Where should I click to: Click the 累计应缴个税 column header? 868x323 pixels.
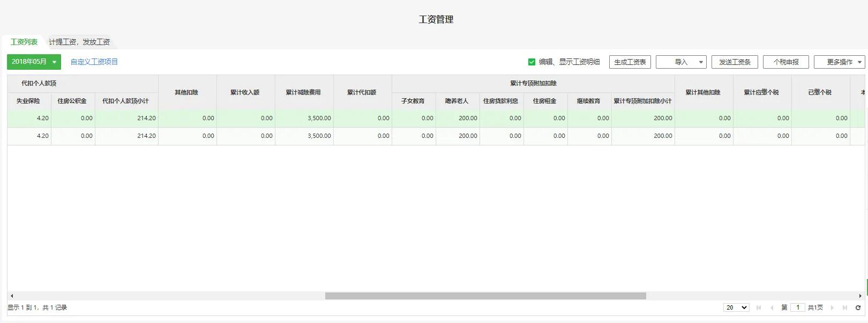(762, 92)
